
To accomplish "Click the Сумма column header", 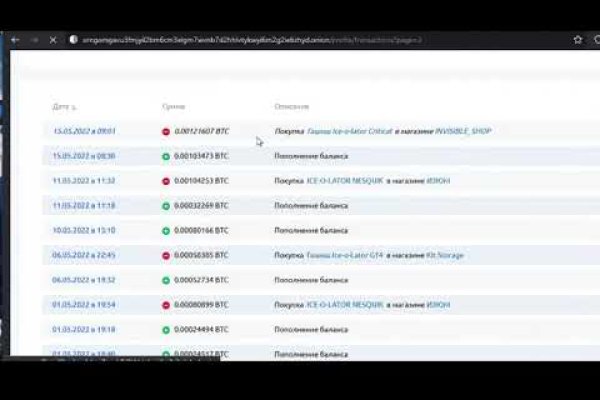I will (173, 106).
